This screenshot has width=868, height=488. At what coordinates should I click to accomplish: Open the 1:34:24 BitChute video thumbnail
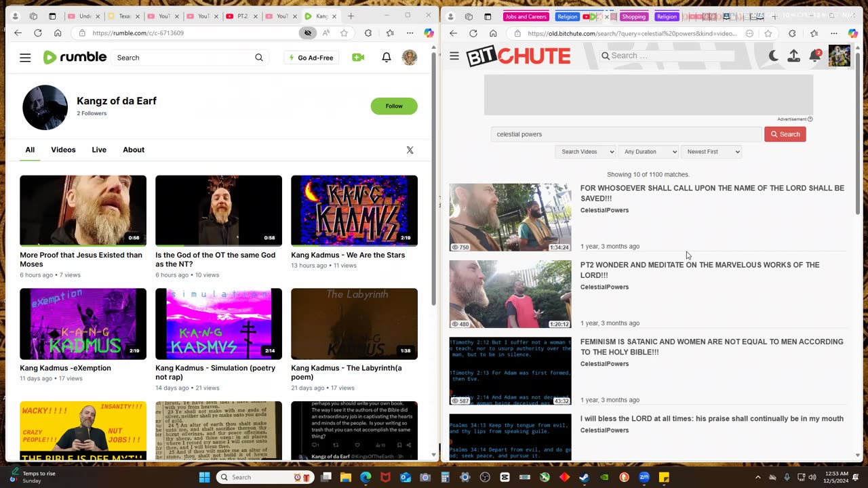tap(510, 218)
